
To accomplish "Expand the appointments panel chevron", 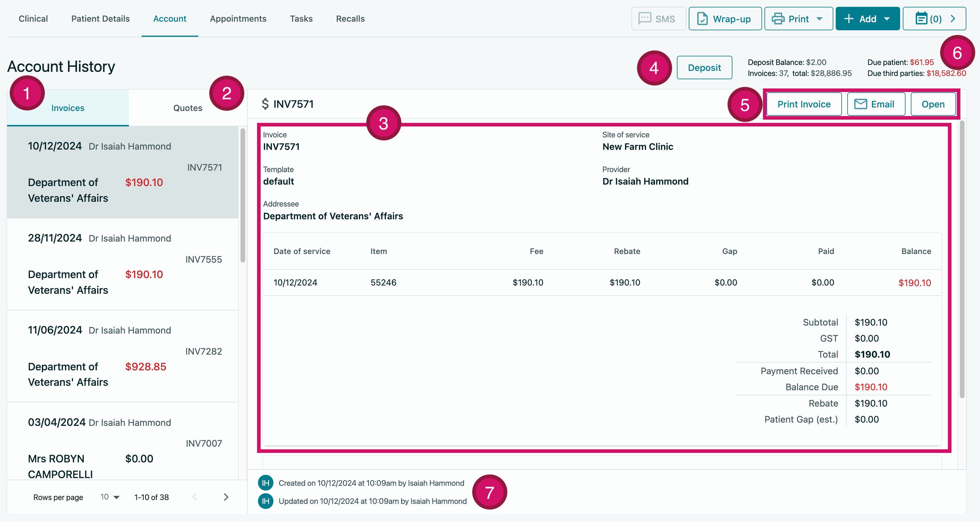I will [x=954, y=18].
